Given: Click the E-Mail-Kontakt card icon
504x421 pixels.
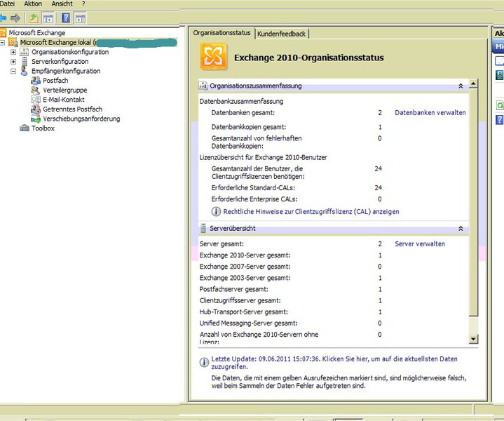Looking at the screenshot, I should [x=35, y=100].
